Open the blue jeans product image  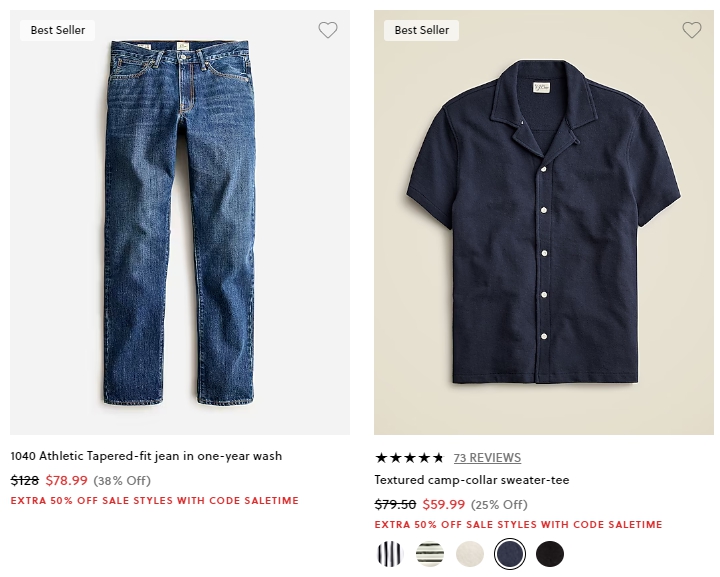point(180,223)
